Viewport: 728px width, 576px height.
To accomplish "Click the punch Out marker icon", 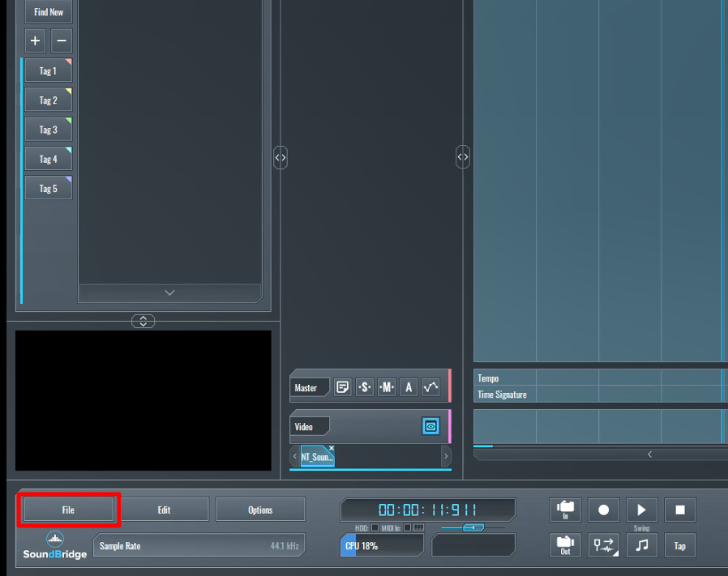I will tap(565, 545).
